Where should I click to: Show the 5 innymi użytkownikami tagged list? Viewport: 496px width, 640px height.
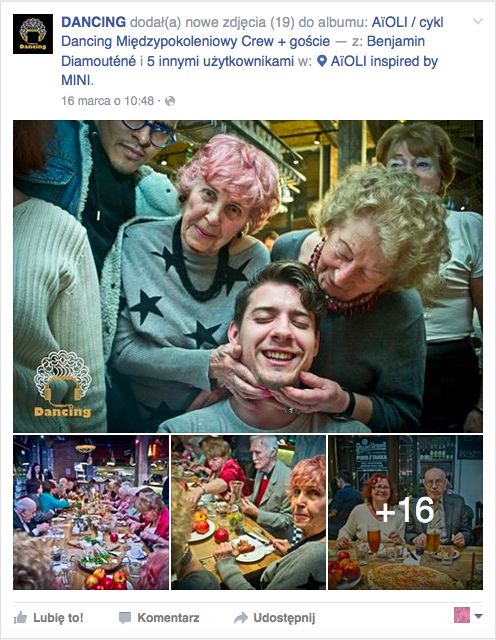[x=220, y=61]
